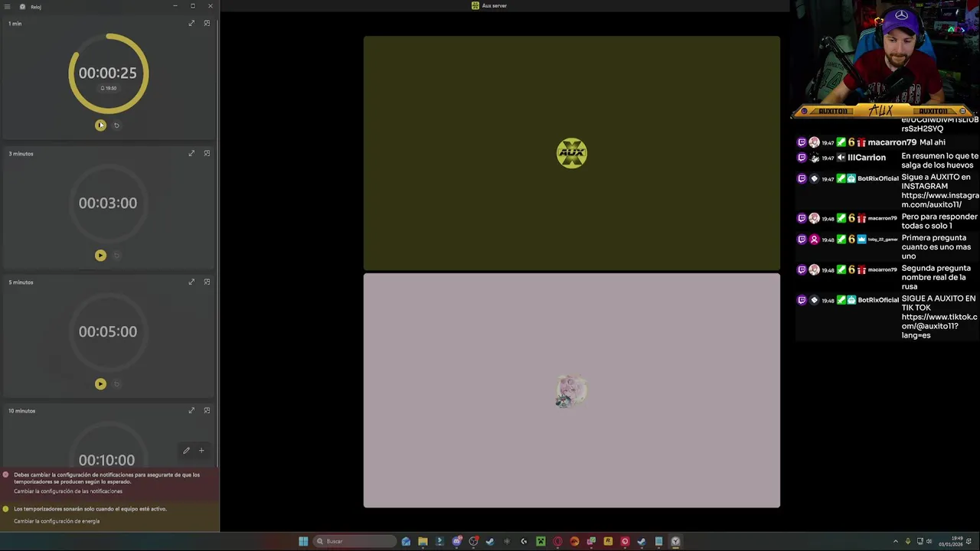Pause the running 1 min timer
The height and width of the screenshot is (551, 980).
click(100, 126)
